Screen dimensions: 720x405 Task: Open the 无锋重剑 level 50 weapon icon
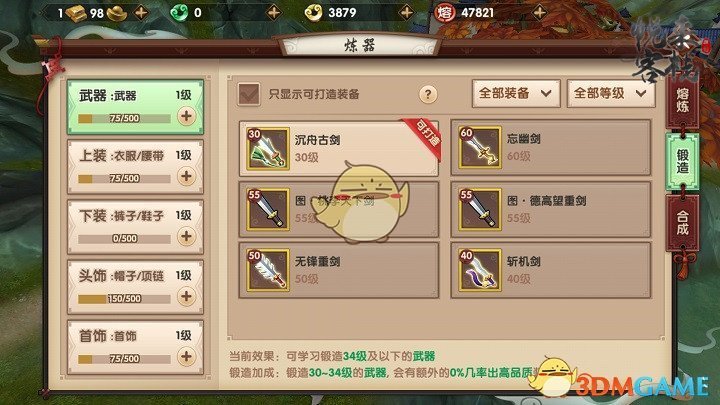[x=268, y=270]
